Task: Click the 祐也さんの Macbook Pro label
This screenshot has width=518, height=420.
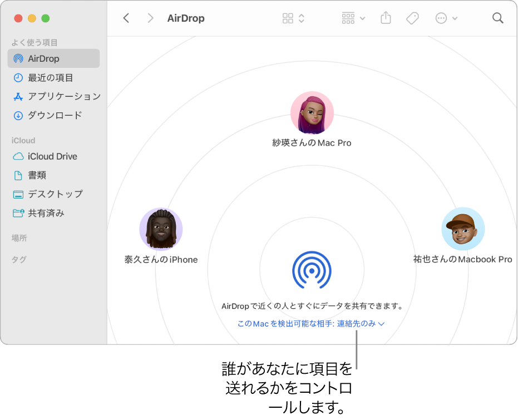Action: [462, 259]
